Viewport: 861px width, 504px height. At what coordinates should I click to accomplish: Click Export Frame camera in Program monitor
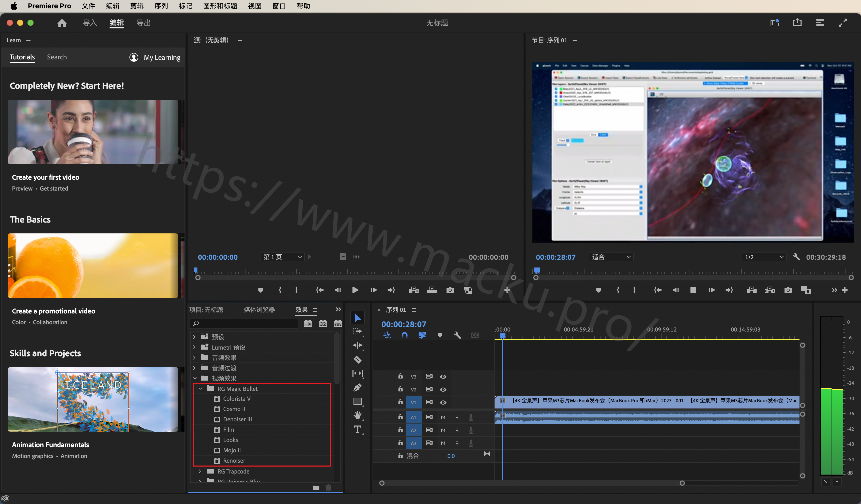[788, 290]
